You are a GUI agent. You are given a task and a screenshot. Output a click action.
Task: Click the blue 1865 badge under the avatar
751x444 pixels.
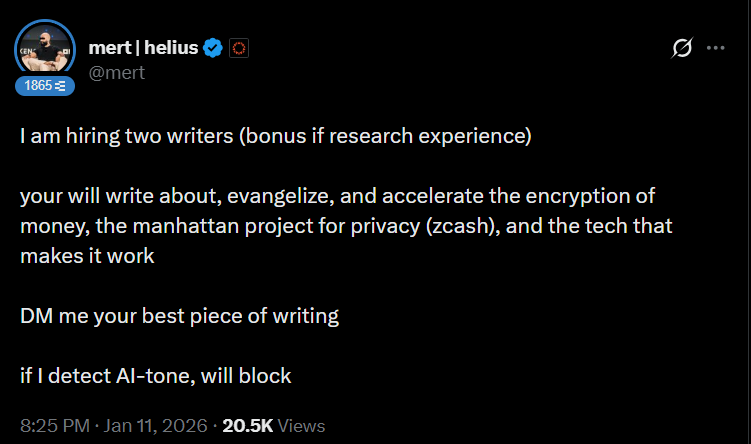tap(45, 87)
